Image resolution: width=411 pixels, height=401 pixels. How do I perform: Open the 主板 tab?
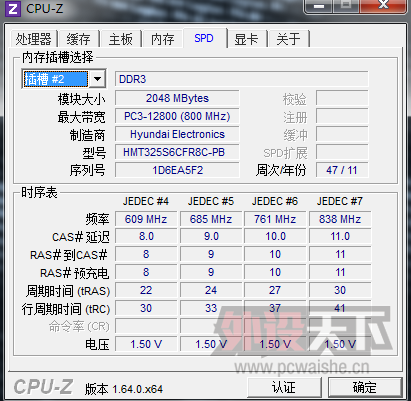[x=120, y=39]
